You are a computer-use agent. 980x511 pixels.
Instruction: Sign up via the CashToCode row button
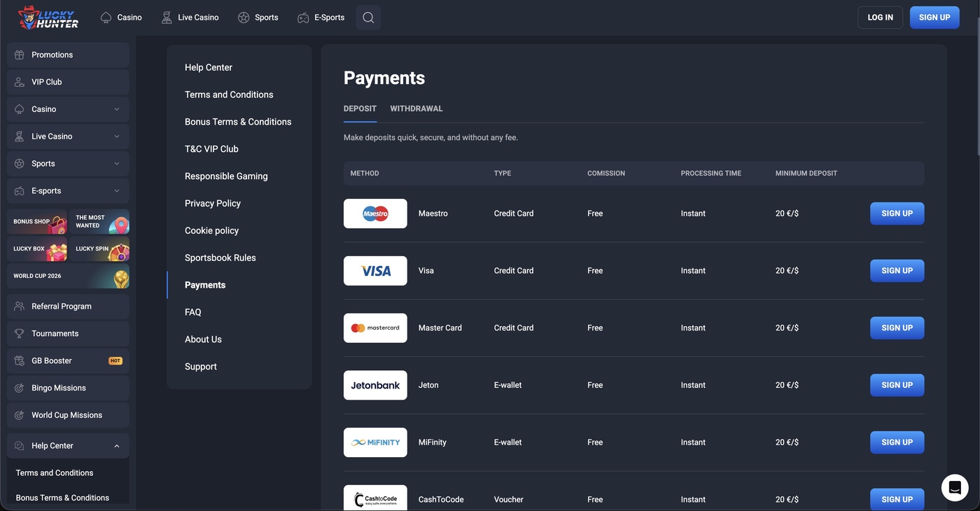(x=897, y=499)
